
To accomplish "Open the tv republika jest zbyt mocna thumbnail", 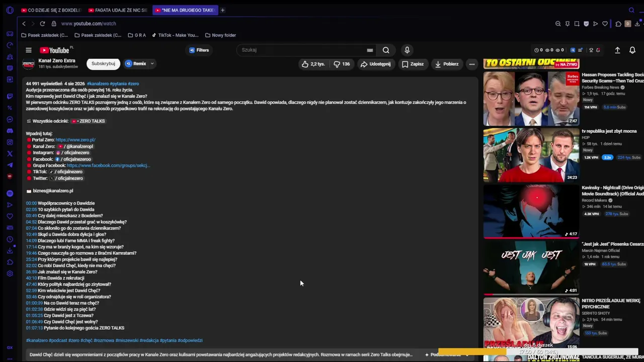I will [x=531, y=155].
